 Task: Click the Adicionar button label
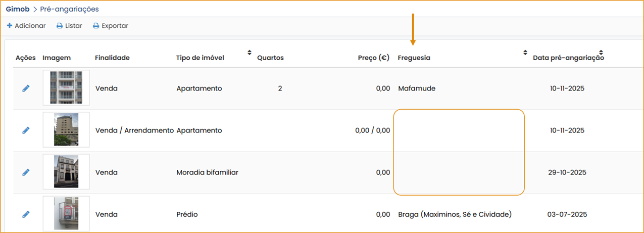coord(30,26)
